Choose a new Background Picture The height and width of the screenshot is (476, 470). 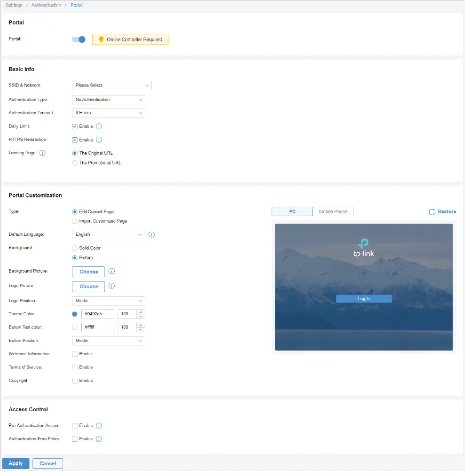(88, 272)
